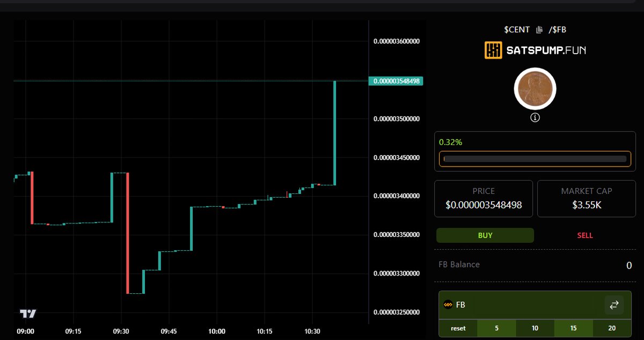The width and height of the screenshot is (644, 340).
Task: Choose the 15 FB preset amount
Action: click(574, 328)
